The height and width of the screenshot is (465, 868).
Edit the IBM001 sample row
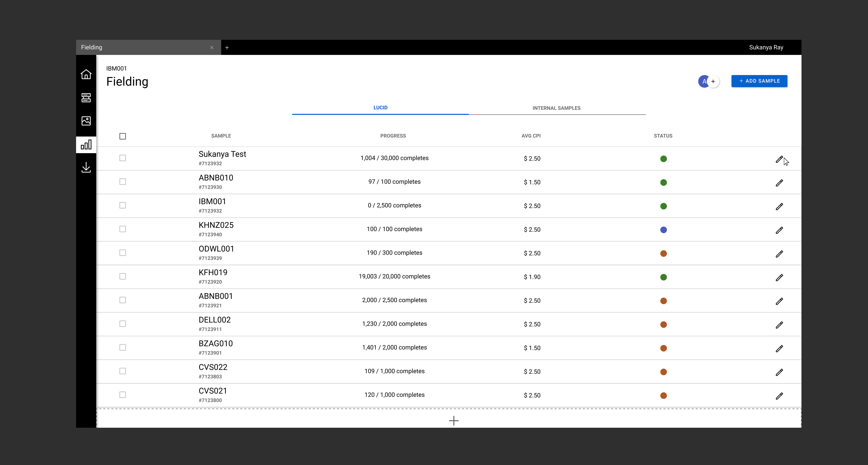(x=779, y=207)
